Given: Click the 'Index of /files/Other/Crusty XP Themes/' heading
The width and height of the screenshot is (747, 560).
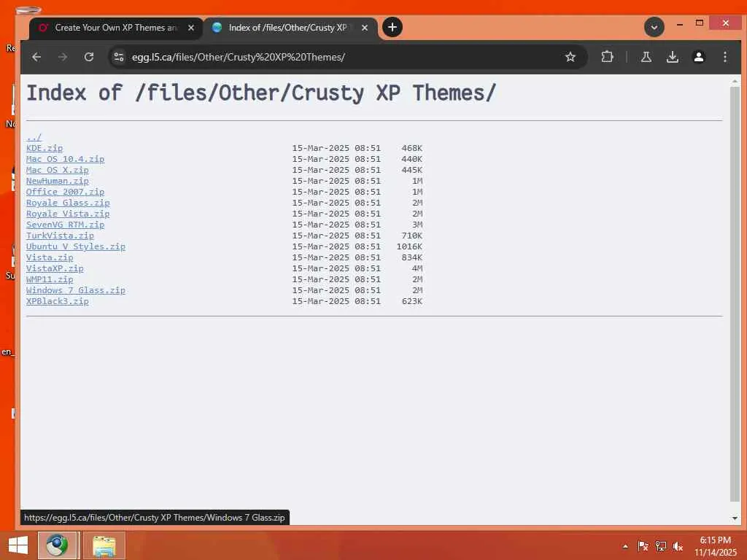Looking at the screenshot, I should click(262, 93).
